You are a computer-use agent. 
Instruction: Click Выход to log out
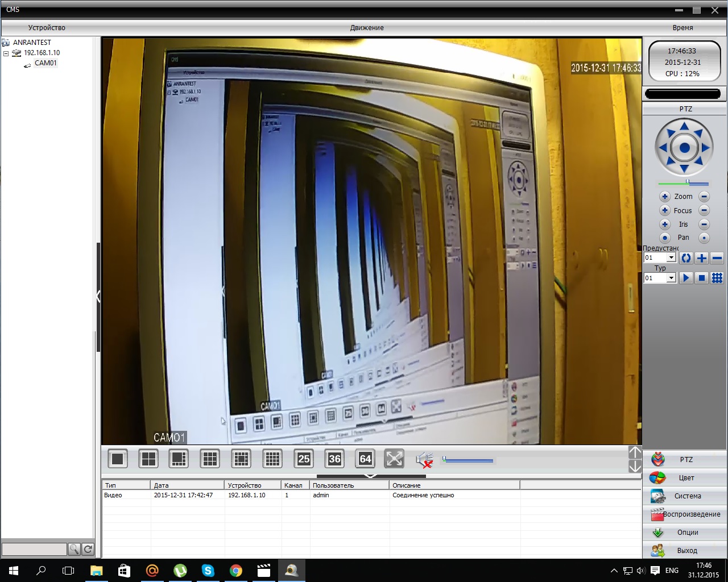685,550
